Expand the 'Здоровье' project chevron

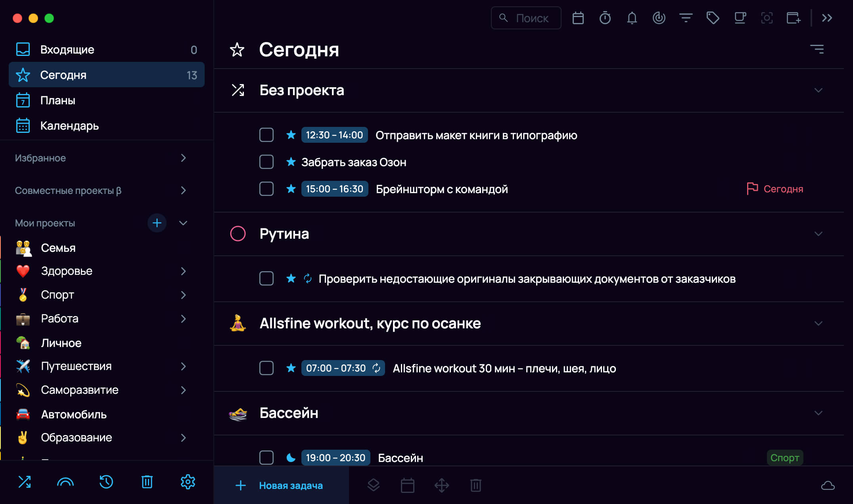pos(183,271)
